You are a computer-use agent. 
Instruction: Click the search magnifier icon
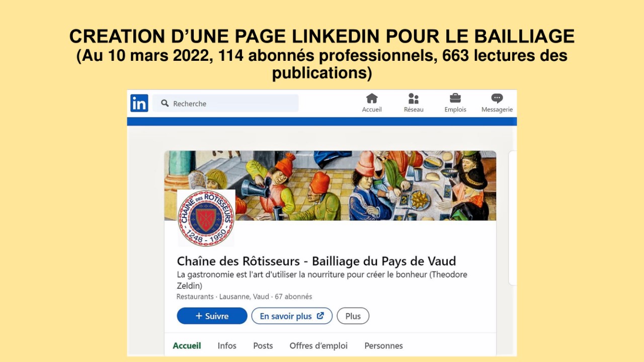(x=165, y=103)
